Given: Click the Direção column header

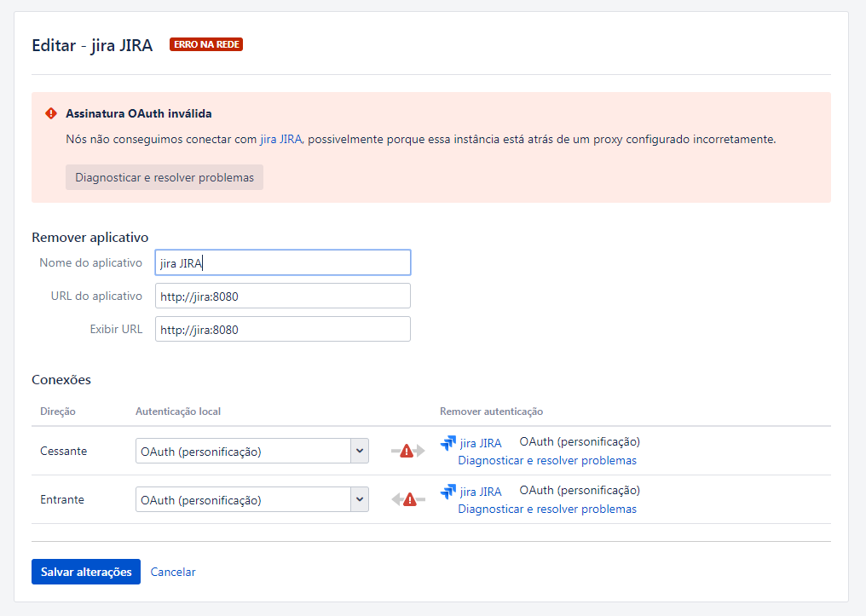Looking at the screenshot, I should tap(58, 412).
